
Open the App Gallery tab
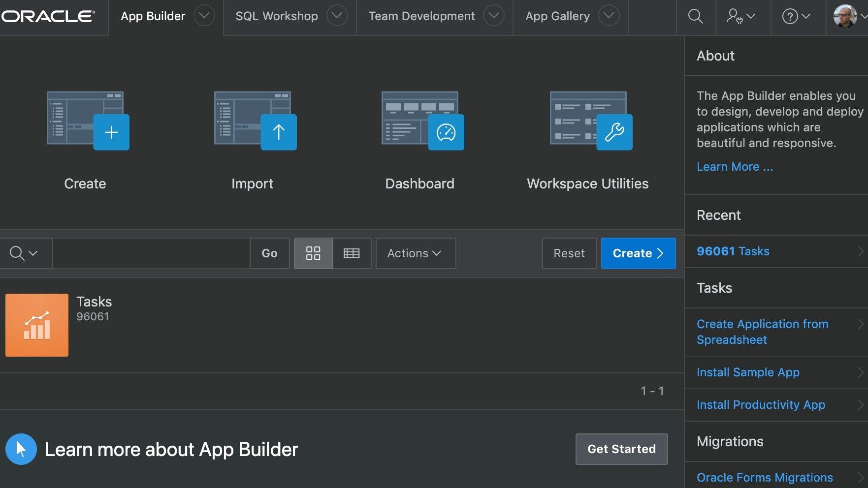point(557,16)
